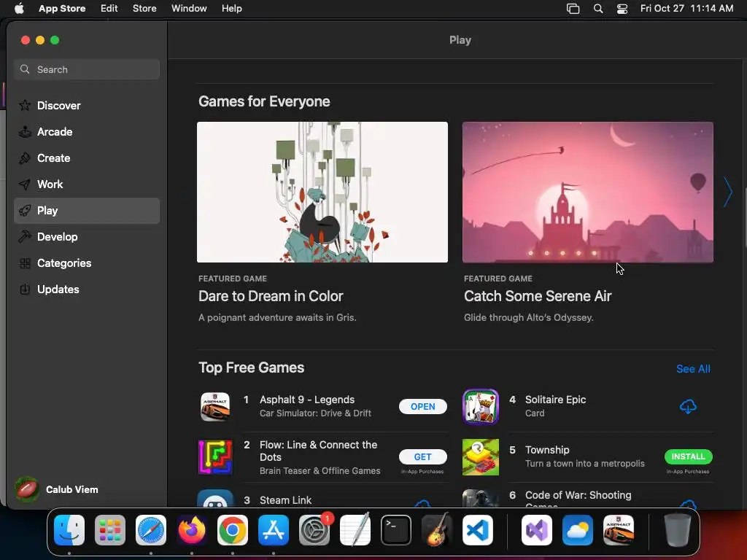Open the Categories grid icon
This screenshot has height=560, width=747.
point(25,262)
